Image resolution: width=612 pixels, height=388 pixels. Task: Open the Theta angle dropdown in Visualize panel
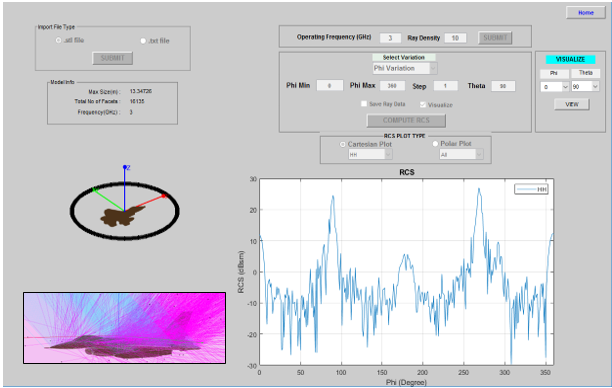585,87
